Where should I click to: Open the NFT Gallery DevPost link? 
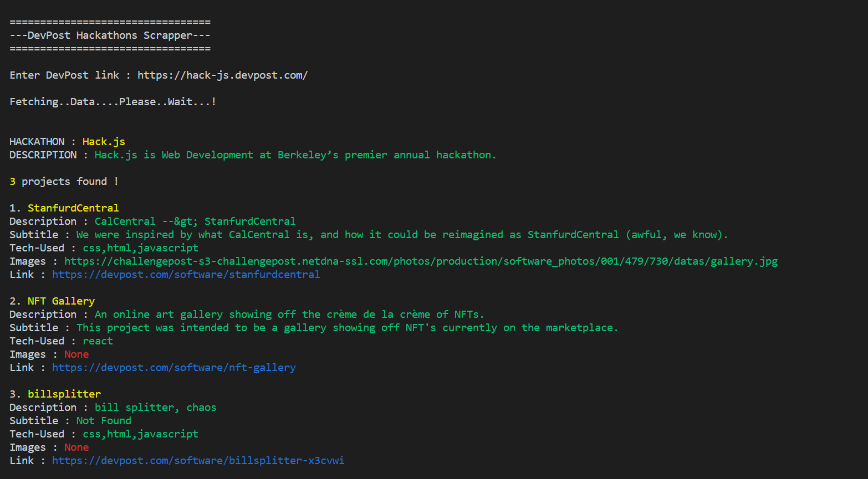pyautogui.click(x=174, y=367)
